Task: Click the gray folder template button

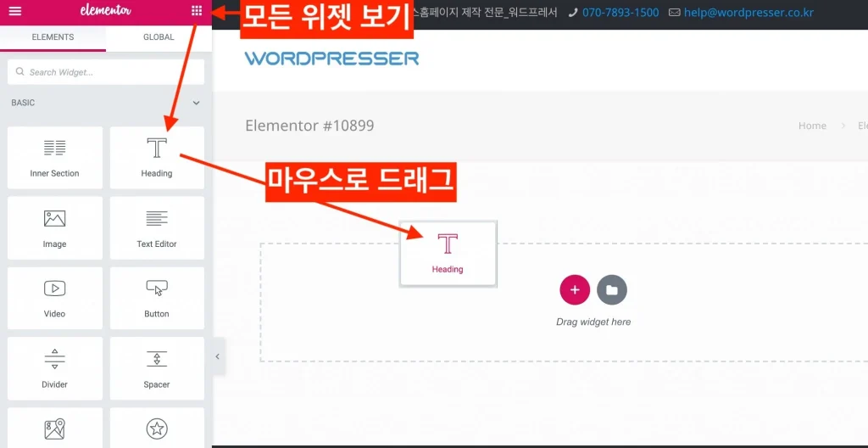Action: pos(612,290)
